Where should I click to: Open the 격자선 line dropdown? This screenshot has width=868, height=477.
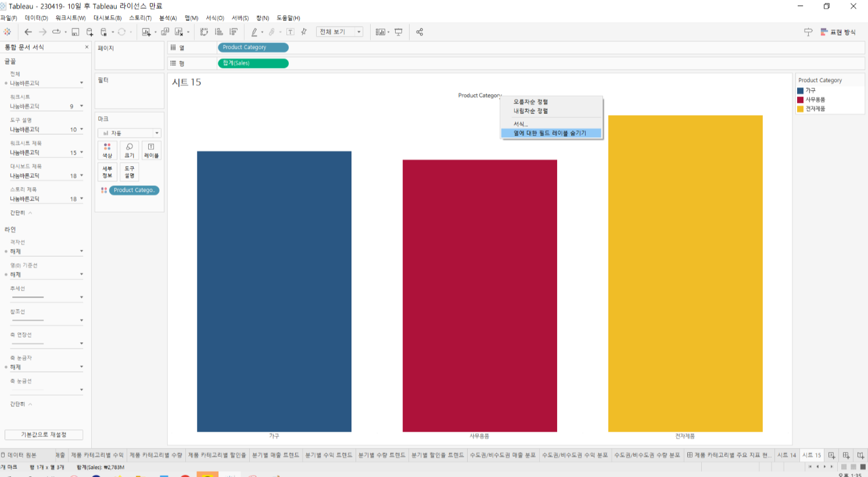pyautogui.click(x=46, y=252)
